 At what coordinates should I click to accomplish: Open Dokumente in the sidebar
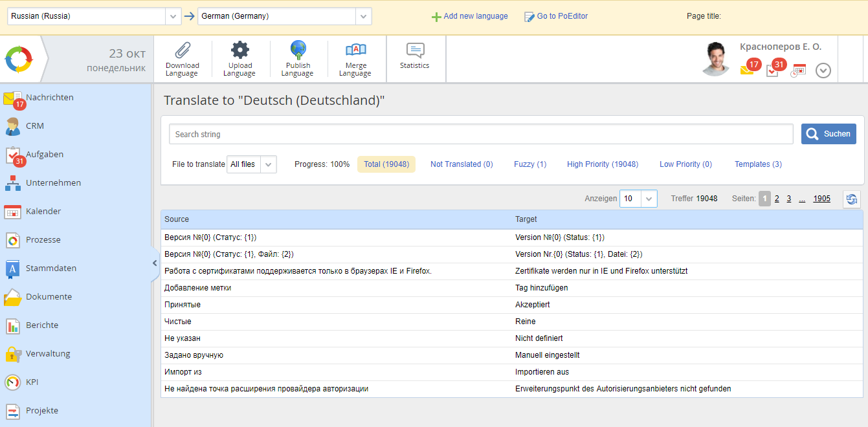click(x=49, y=297)
